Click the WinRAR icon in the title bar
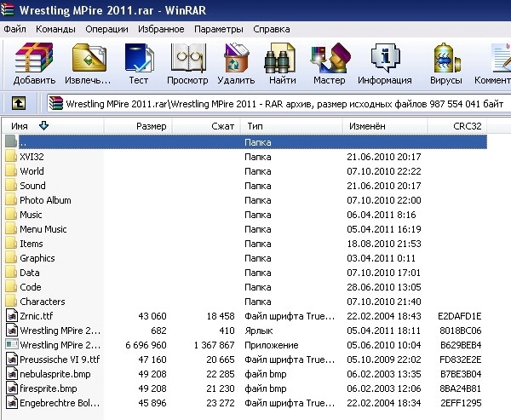This screenshot has width=511, height=420. [x=7, y=9]
